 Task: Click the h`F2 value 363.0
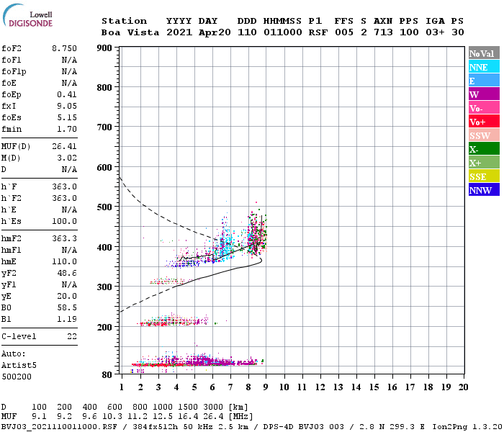pyautogui.click(x=64, y=198)
